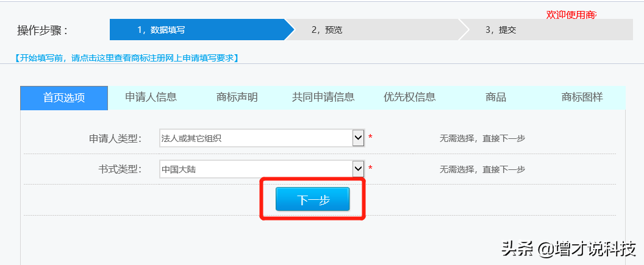
Task: Click the 申请人类型 field label
Action: pyautogui.click(x=115, y=139)
